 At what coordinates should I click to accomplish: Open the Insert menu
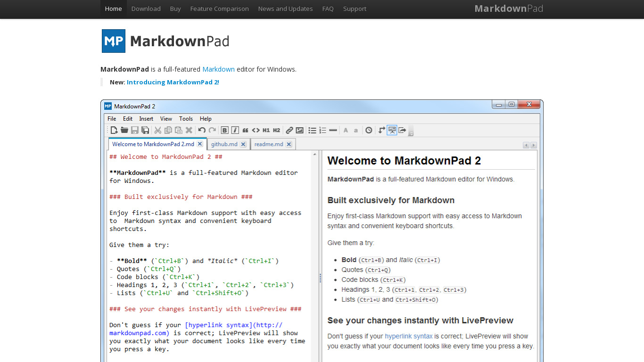(x=146, y=119)
